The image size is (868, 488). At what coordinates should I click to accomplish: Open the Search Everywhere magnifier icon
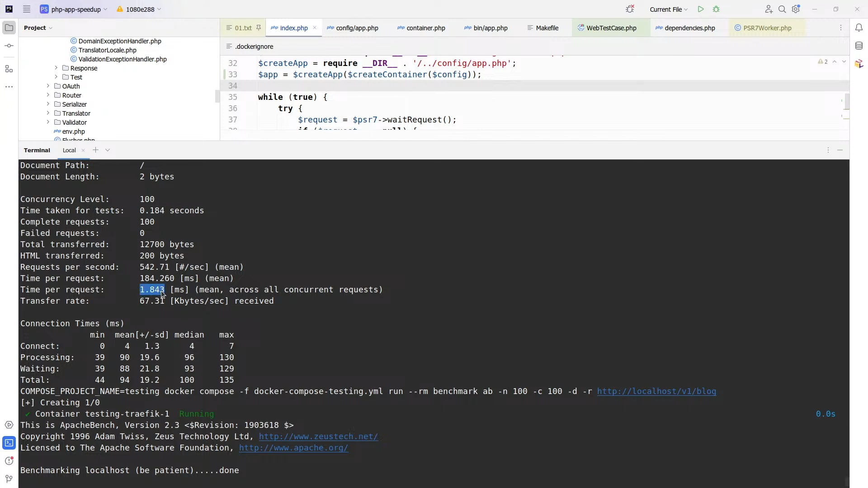point(782,9)
